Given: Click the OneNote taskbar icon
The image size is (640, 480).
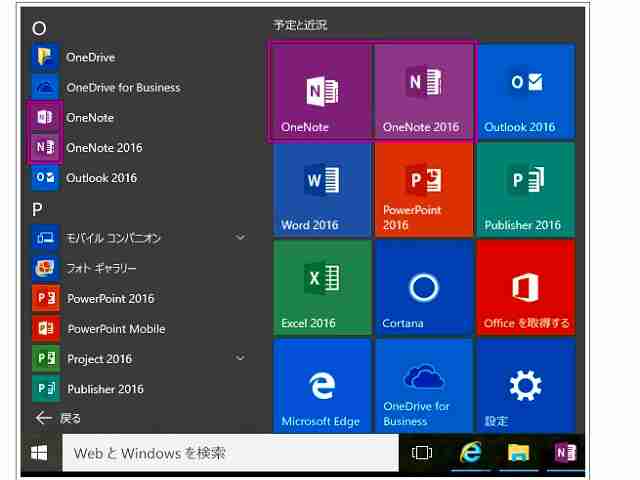Looking at the screenshot, I should [566, 452].
